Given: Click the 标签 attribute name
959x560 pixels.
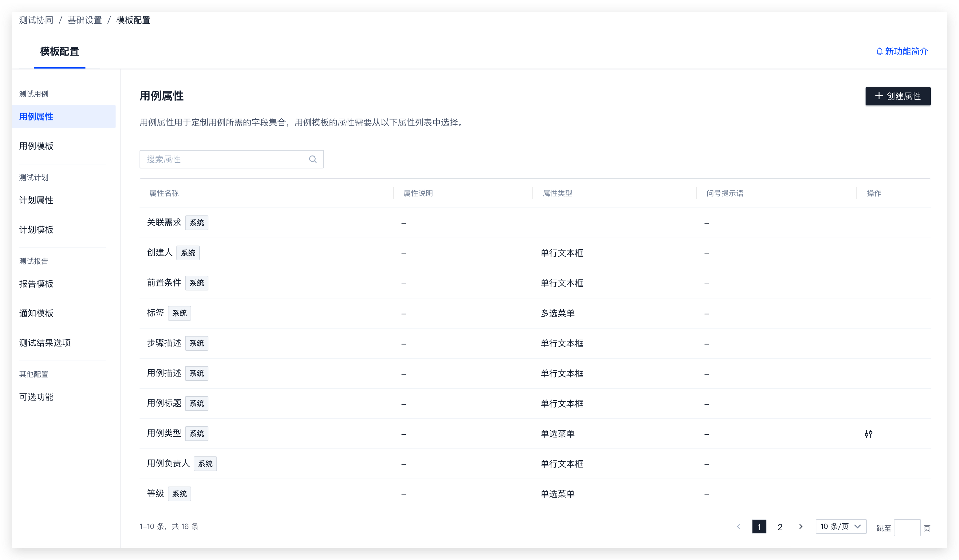Looking at the screenshot, I should point(155,313).
